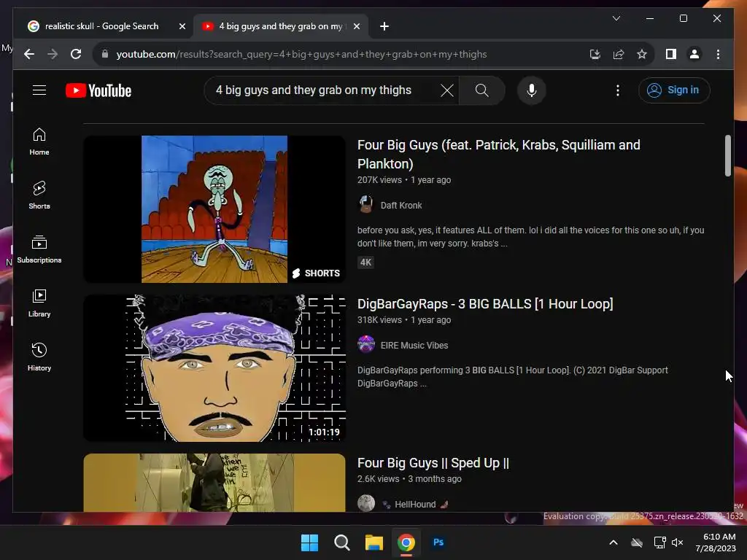Open HellHound channel avatar

point(366,503)
